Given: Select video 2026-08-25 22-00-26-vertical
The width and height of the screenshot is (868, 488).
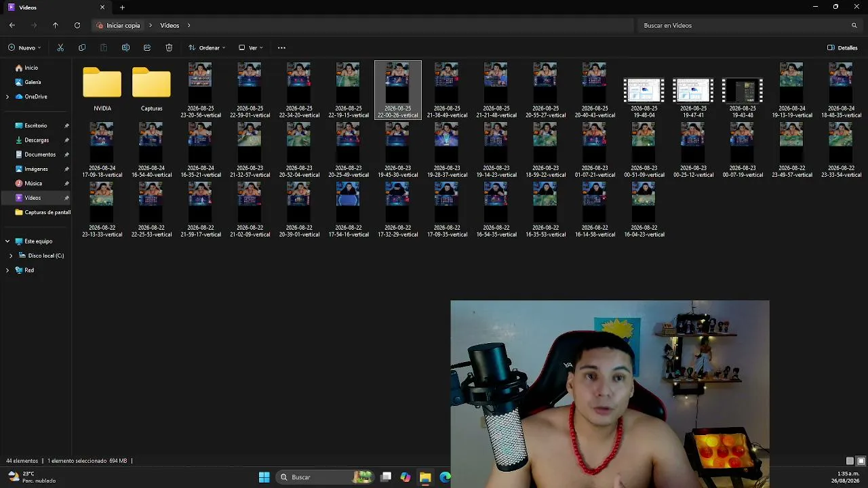Looking at the screenshot, I should click(398, 90).
